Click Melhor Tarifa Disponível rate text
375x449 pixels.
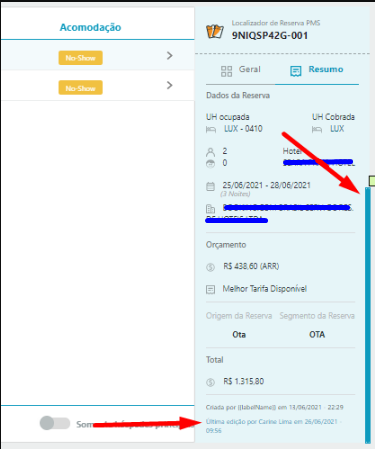coord(265,289)
